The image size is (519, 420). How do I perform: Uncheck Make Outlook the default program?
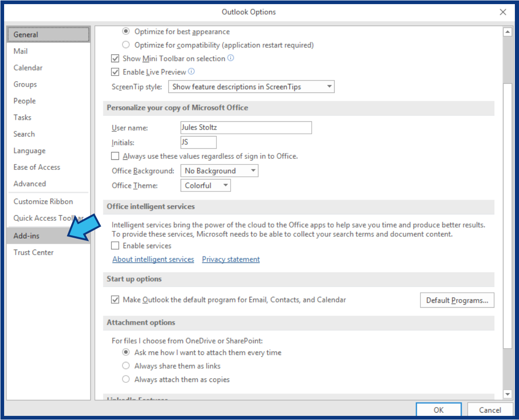pos(116,300)
